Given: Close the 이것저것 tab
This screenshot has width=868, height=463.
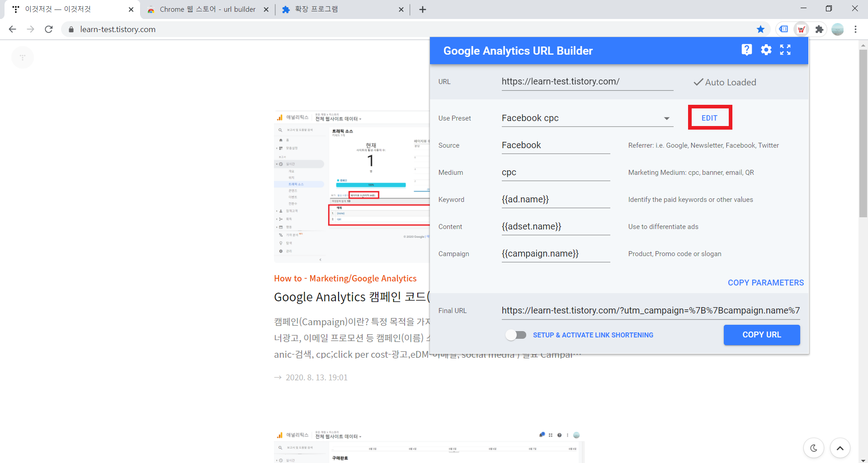Looking at the screenshot, I should 131,9.
